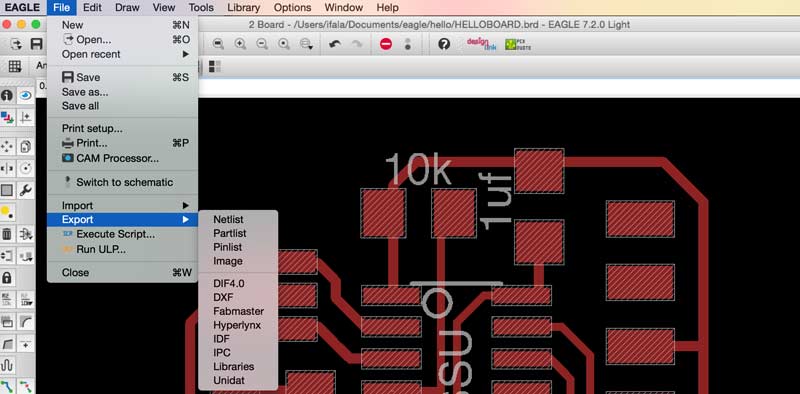
Task: Select the Move tool in sidebar
Action: 7,146
